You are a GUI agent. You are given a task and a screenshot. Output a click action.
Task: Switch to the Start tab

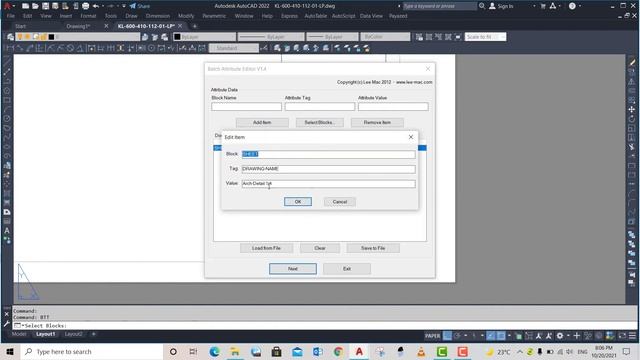pos(20,26)
